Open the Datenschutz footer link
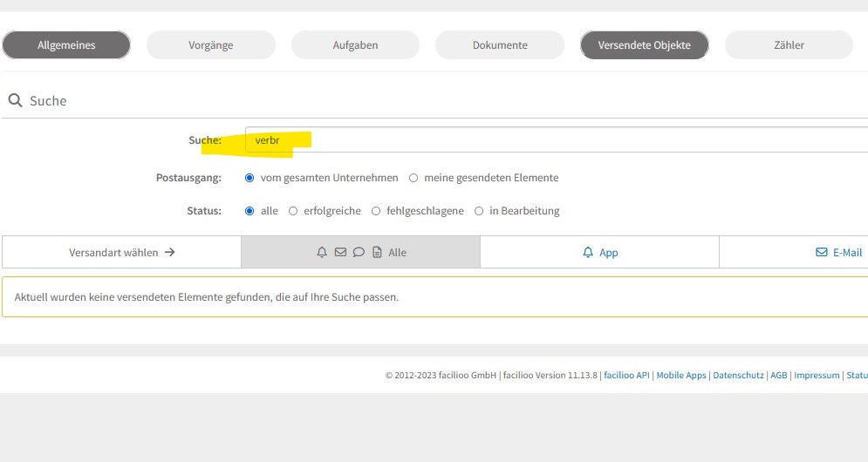Image resolution: width=868 pixels, height=462 pixels. pyautogui.click(x=738, y=376)
